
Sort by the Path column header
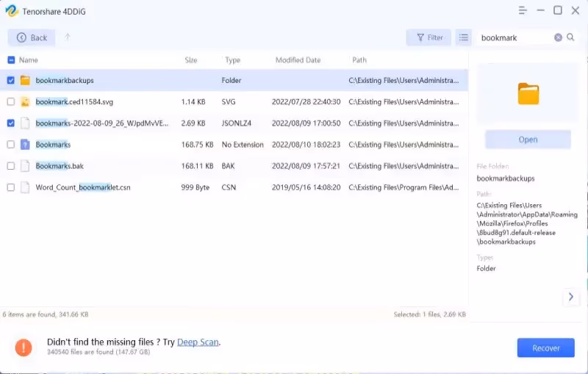tap(359, 60)
